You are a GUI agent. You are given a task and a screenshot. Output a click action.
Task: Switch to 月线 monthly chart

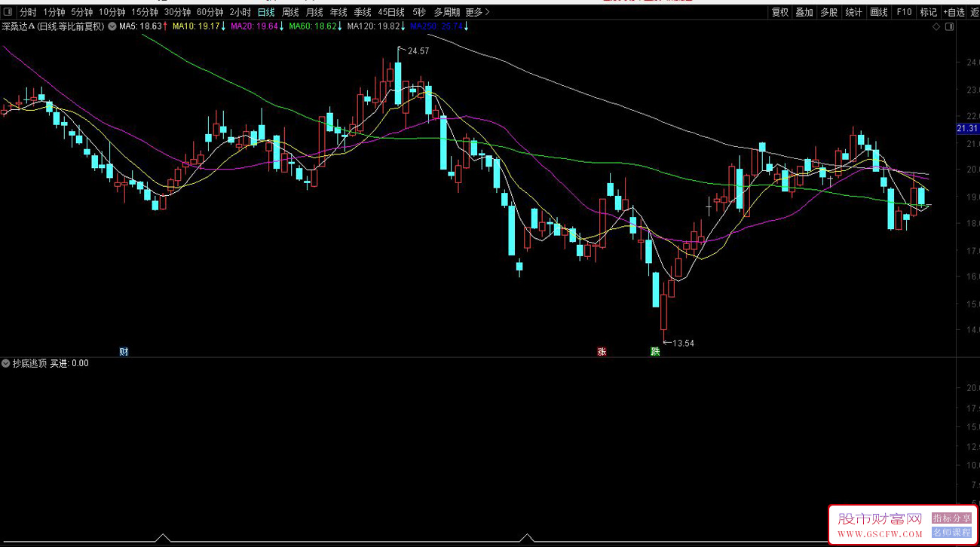pos(314,12)
